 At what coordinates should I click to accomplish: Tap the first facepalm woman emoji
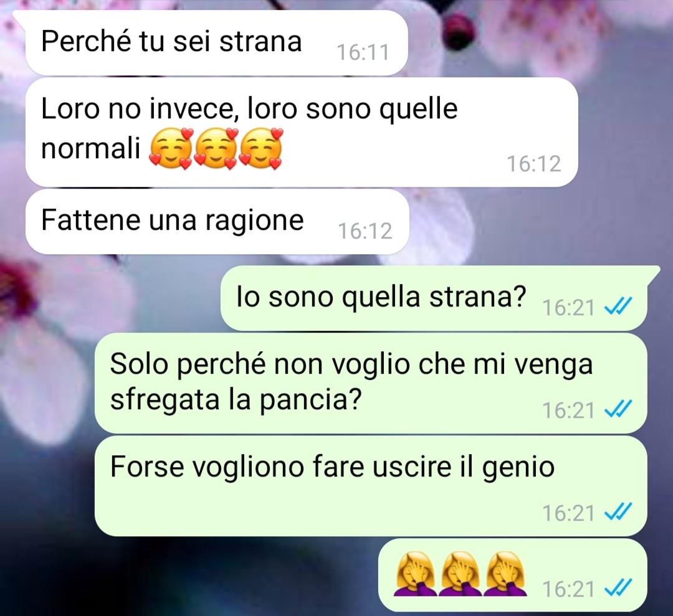click(x=414, y=574)
